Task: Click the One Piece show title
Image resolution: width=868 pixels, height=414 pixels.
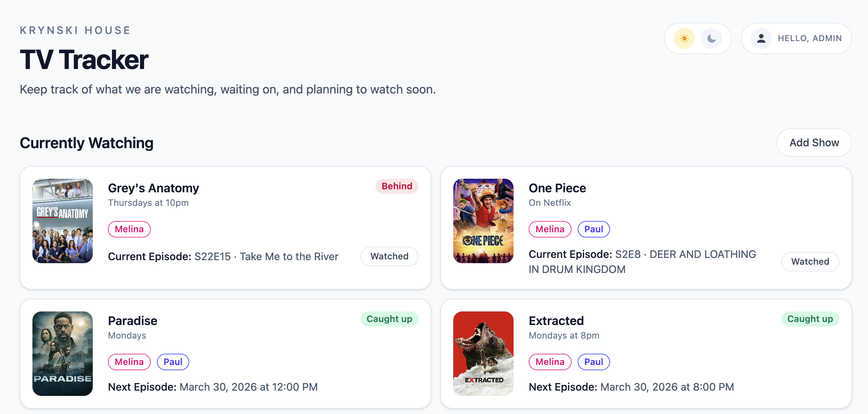Action: [x=557, y=188]
